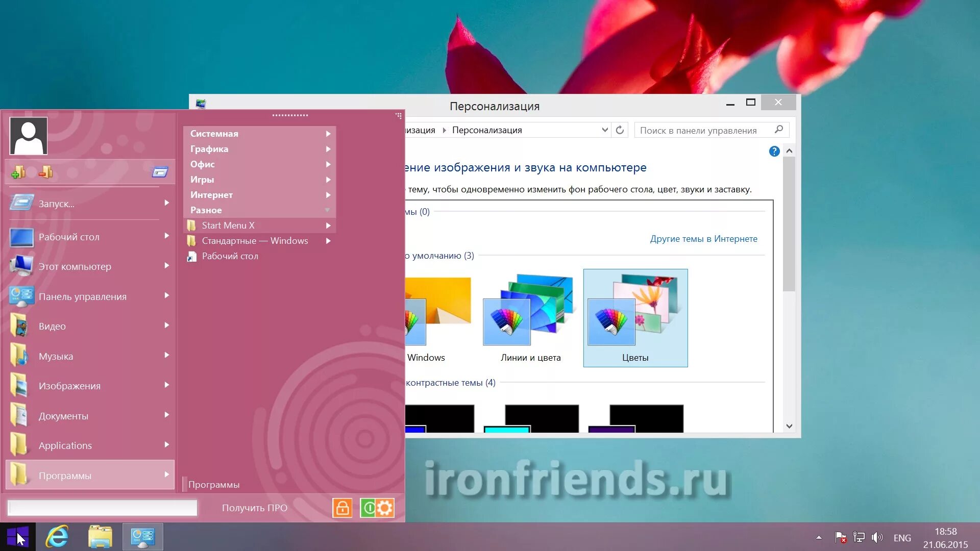Viewport: 980px width, 551px height.
Task: Click the user avatar picture
Action: (x=29, y=136)
